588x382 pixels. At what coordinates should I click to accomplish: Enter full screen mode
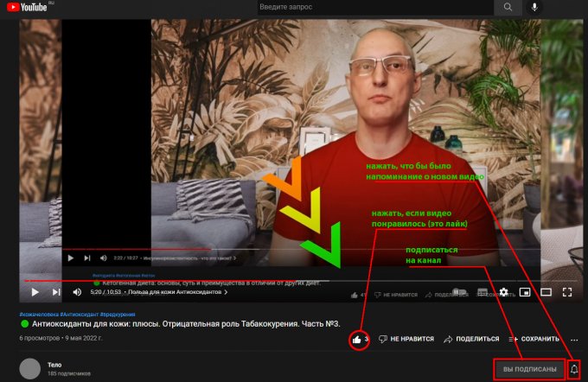(x=568, y=292)
